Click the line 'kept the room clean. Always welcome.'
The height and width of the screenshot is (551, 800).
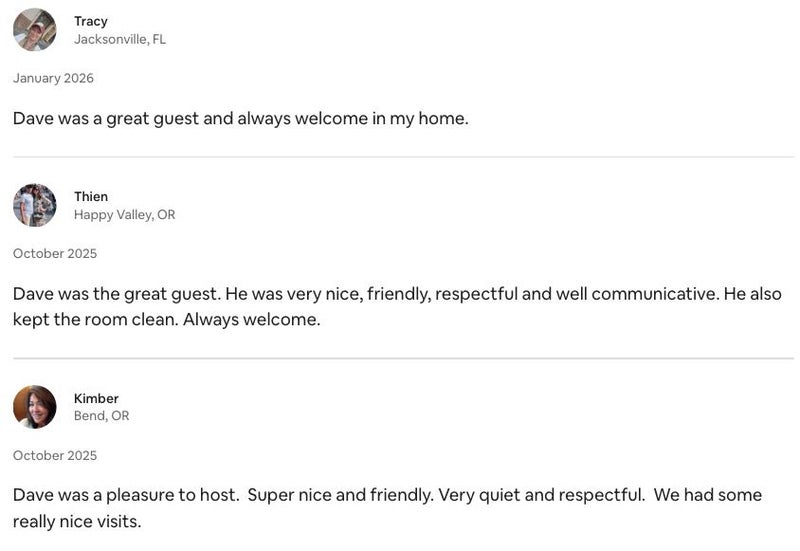(166, 320)
